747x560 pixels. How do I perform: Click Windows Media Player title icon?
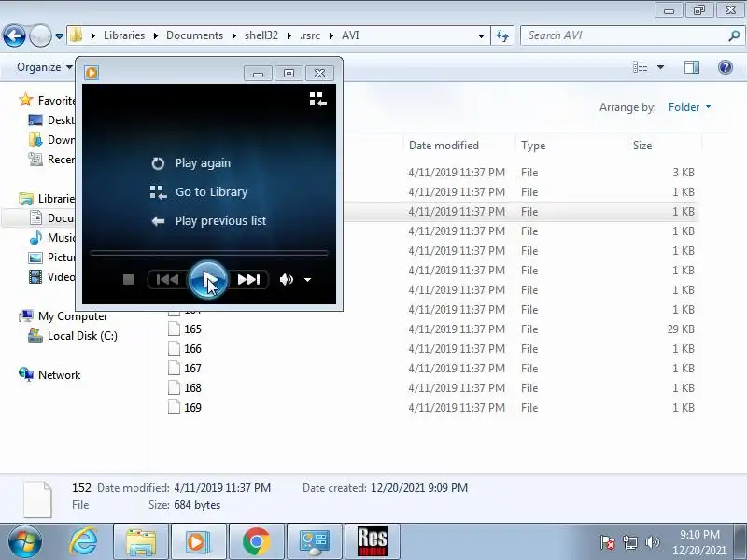point(92,73)
